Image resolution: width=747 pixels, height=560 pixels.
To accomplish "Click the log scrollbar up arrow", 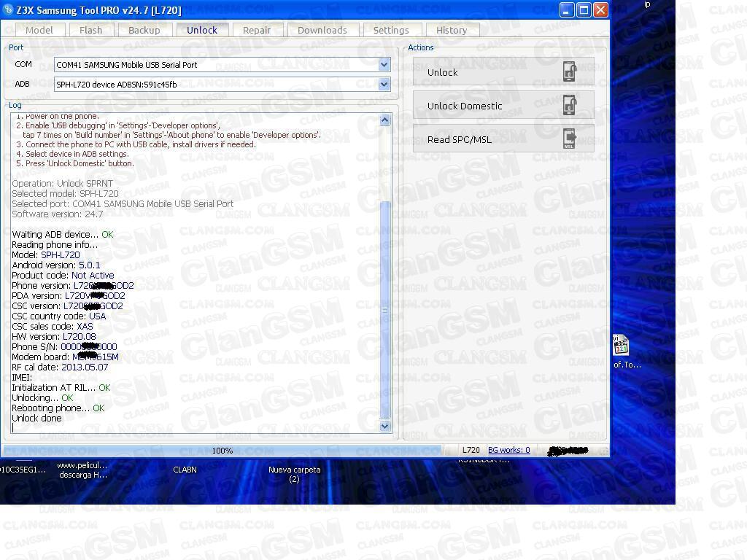I will 385,120.
